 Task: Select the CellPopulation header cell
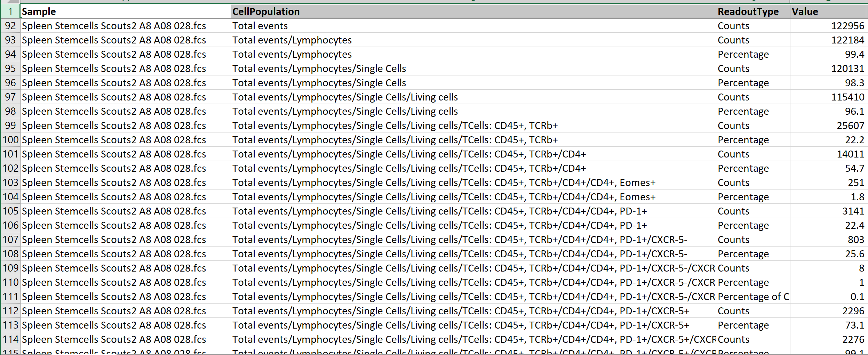[473, 11]
